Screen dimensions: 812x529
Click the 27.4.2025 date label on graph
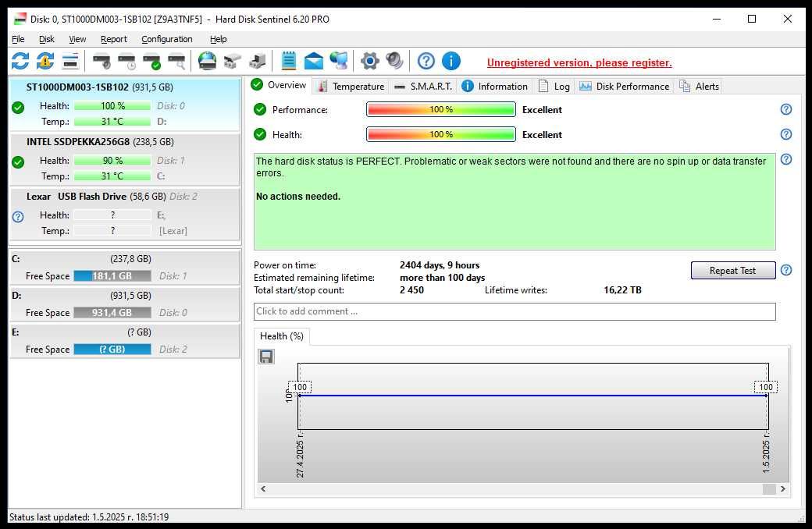[x=301, y=456]
